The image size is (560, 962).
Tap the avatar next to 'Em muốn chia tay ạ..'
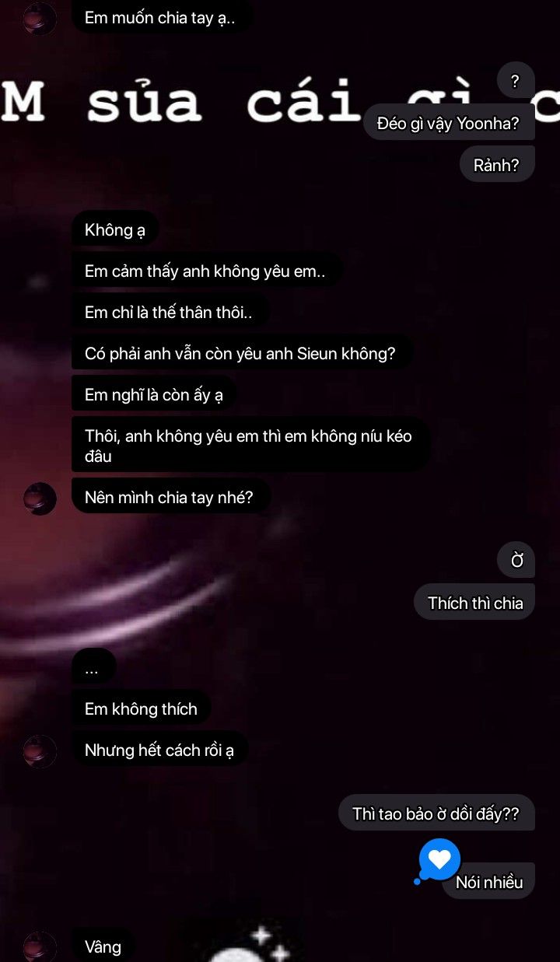pyautogui.click(x=40, y=19)
